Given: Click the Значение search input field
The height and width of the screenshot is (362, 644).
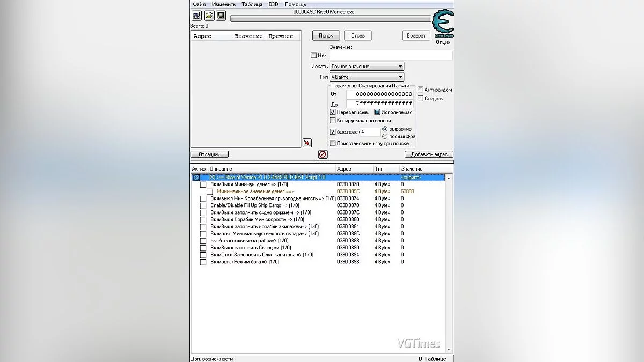Looking at the screenshot, I should click(x=391, y=55).
